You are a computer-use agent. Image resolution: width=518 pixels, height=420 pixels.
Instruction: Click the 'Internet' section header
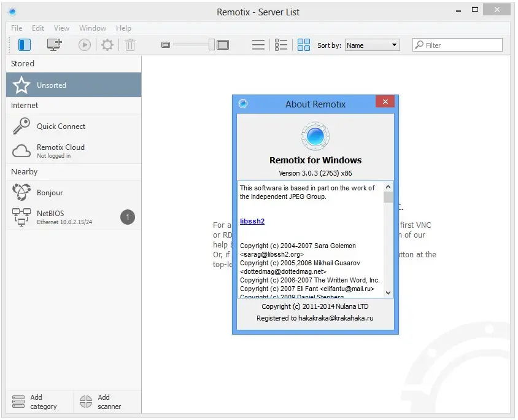25,105
